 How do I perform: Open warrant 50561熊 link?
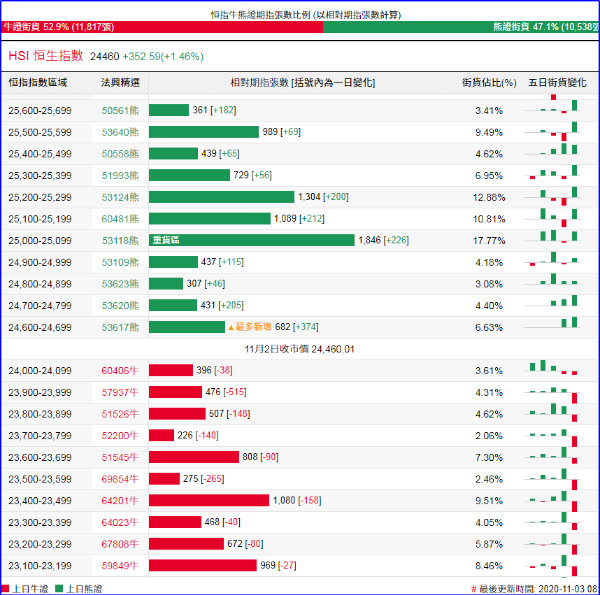tap(120, 111)
